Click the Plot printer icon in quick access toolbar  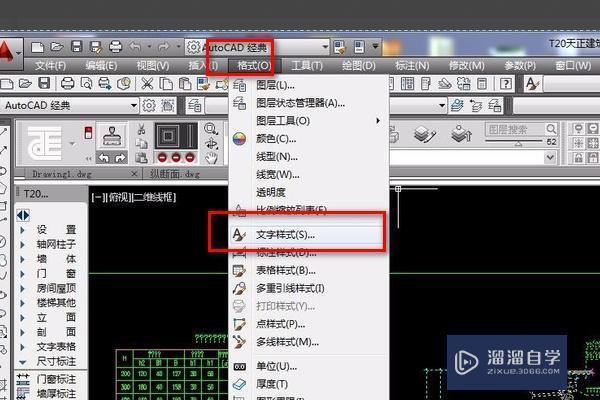(x=115, y=47)
